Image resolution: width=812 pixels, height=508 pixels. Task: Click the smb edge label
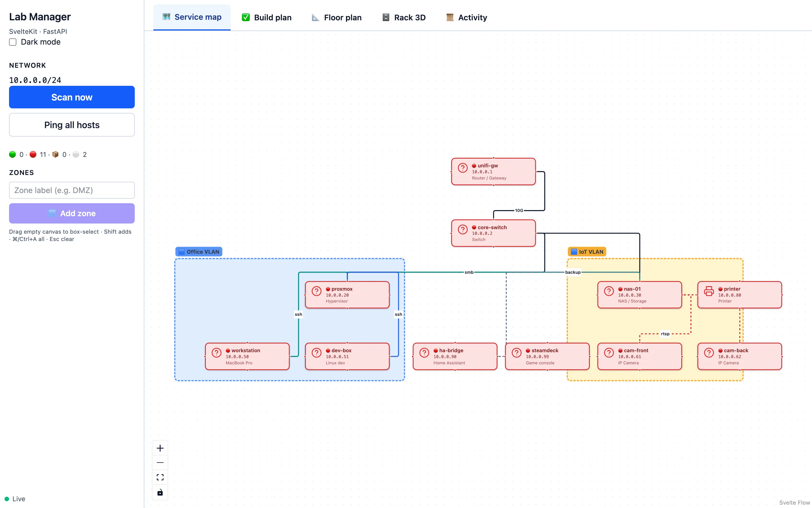point(469,272)
